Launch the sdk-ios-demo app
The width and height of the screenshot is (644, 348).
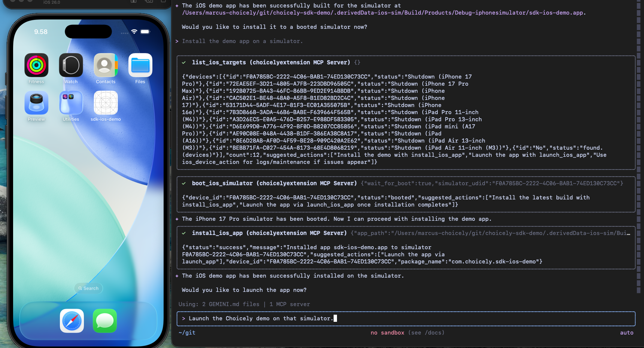pos(106,103)
